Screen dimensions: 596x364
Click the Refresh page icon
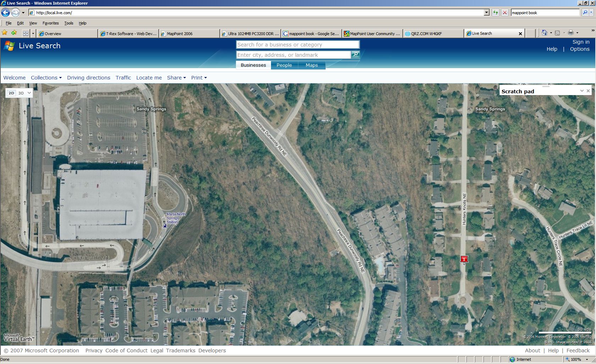[x=495, y=13]
